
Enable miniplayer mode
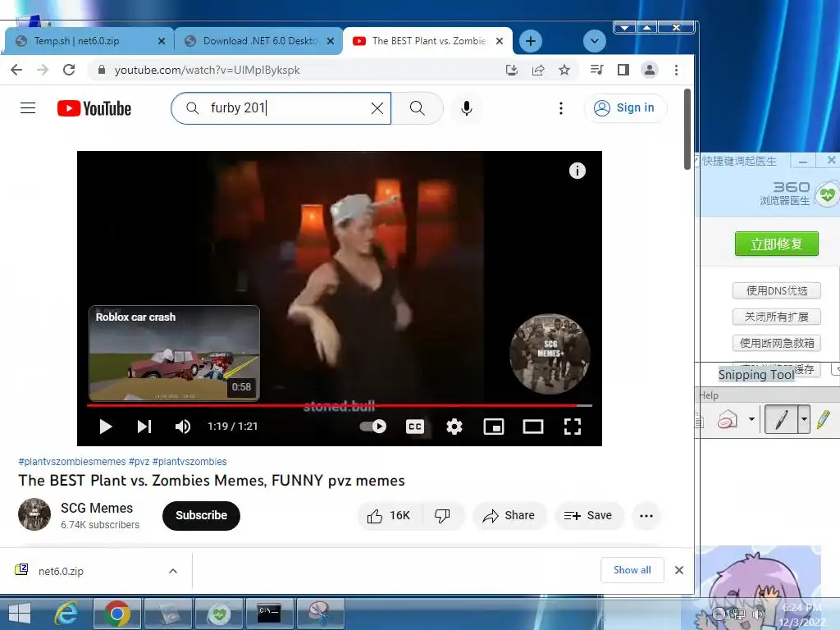pos(493,427)
